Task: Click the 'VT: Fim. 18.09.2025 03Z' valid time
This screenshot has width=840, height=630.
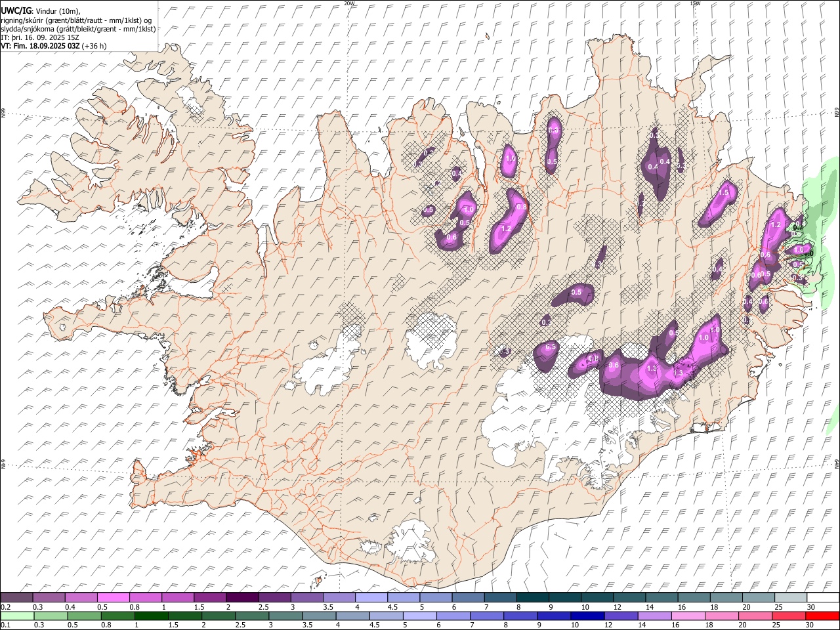Action: (41, 46)
